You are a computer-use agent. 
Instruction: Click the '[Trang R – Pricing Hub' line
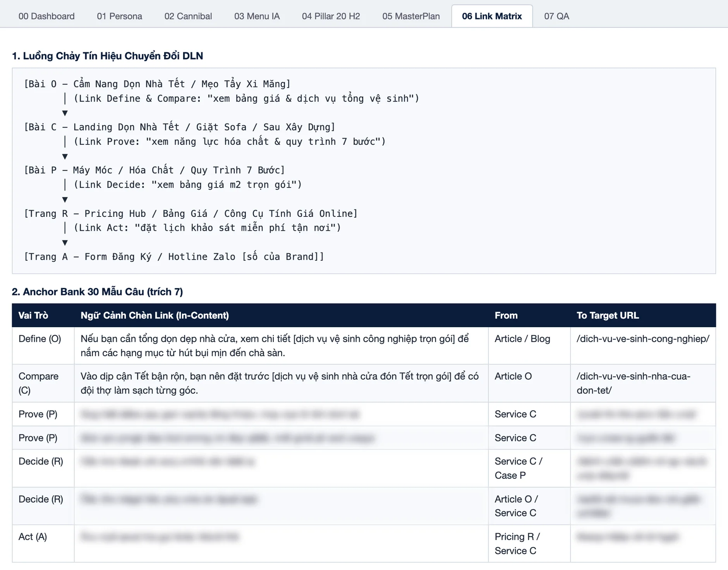point(191,213)
